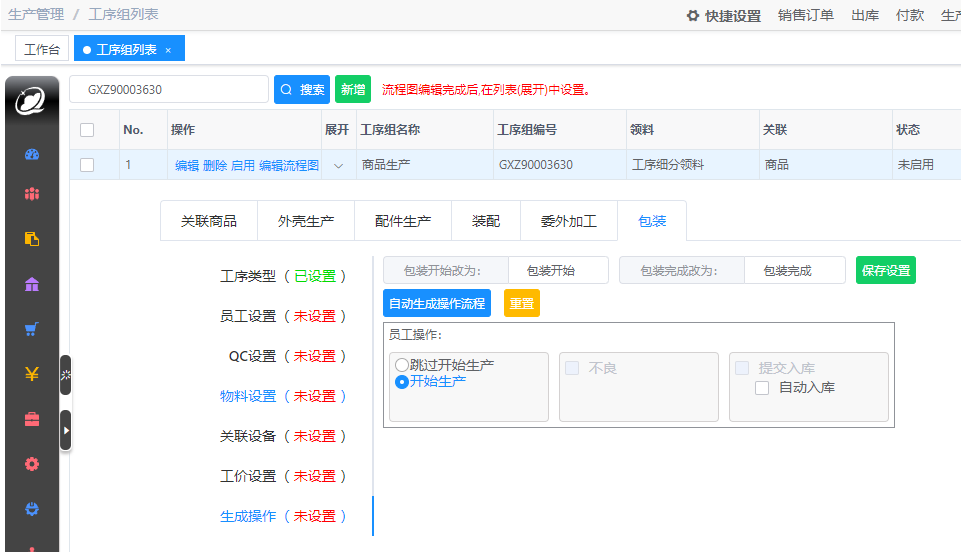This screenshot has width=963, height=552.
Task: Open the 关联设备 settings item
Action: pos(283,436)
